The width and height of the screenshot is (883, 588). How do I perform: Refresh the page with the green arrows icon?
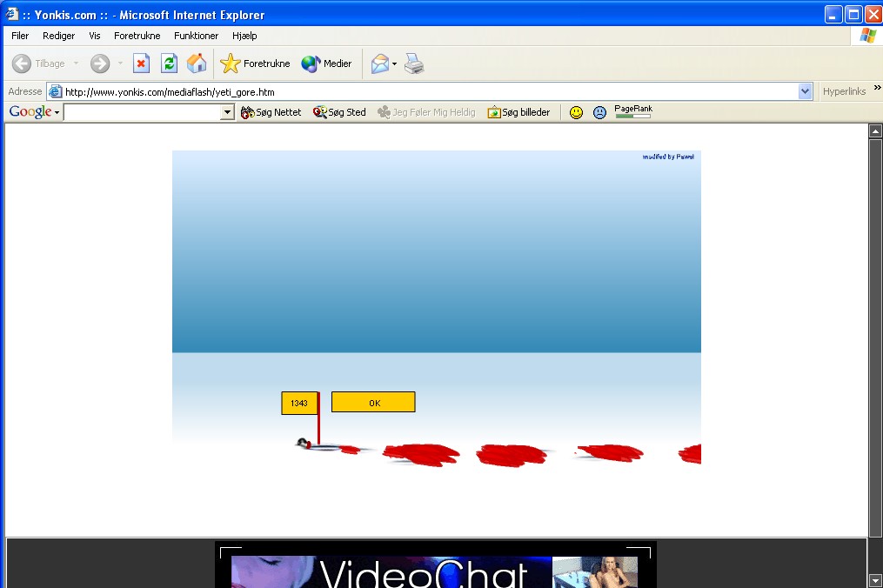(169, 63)
